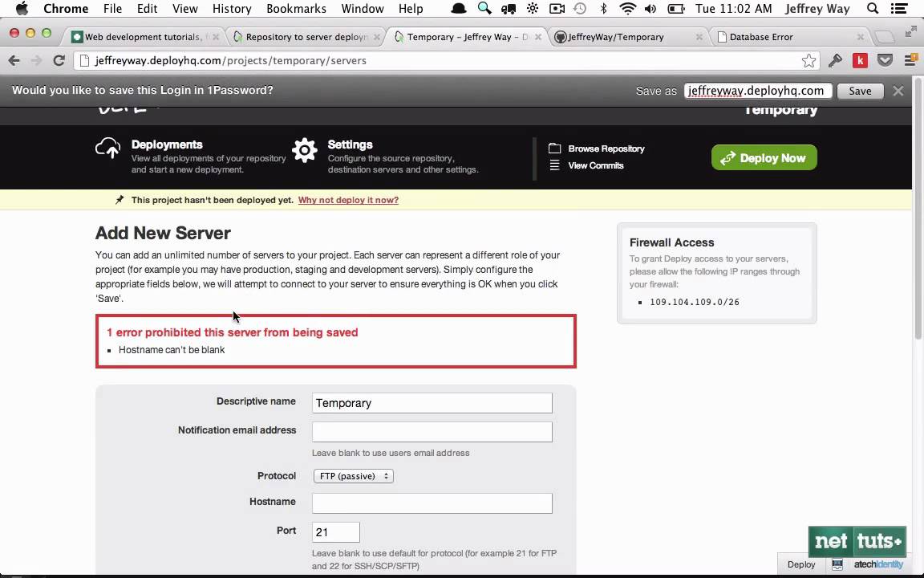The width and height of the screenshot is (924, 578).
Task: Close the Database Error tab
Action: click(x=861, y=37)
